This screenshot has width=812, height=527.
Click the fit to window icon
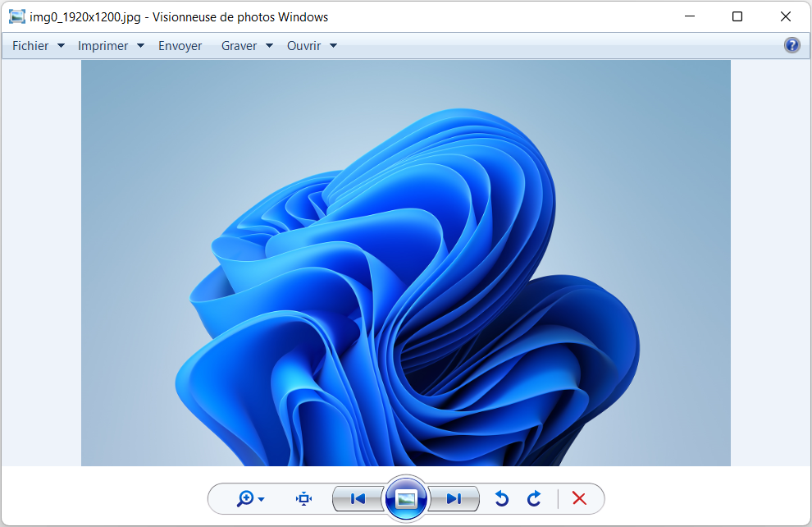pyautogui.click(x=304, y=498)
